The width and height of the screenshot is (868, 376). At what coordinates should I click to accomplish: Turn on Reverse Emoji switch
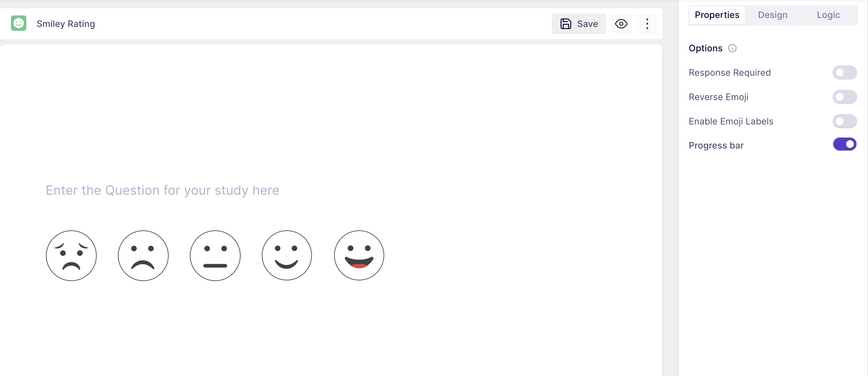844,97
